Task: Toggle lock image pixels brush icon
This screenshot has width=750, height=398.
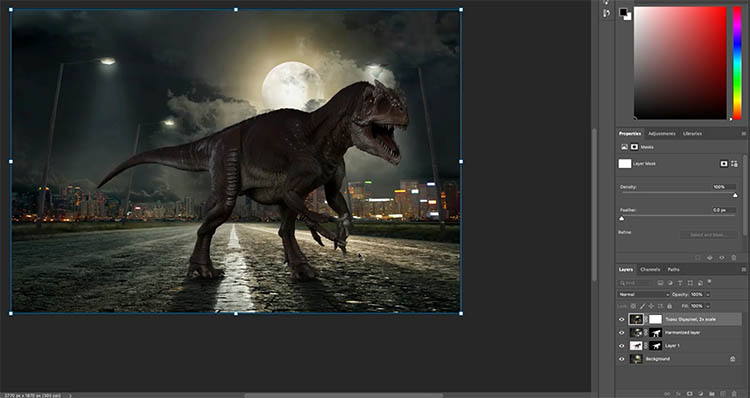Action: (642, 306)
